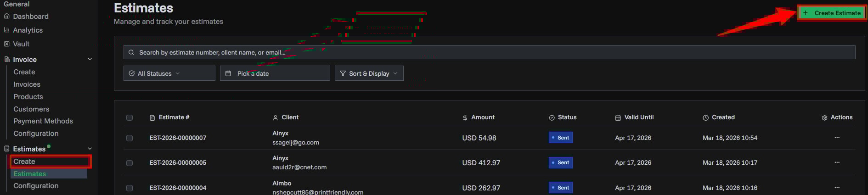Click the Vault icon in sidebar
Screen dimensions: 868x195
coord(6,44)
